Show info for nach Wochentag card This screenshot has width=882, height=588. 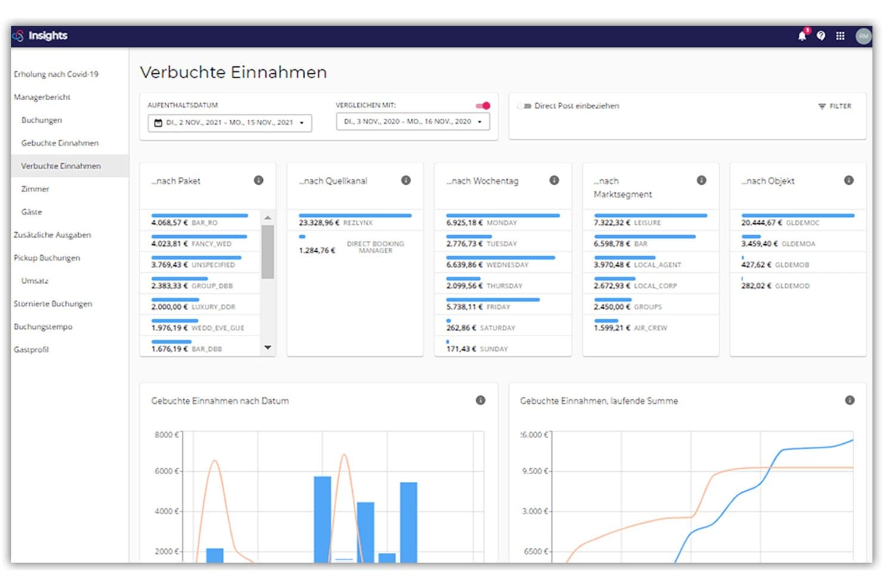pyautogui.click(x=554, y=180)
